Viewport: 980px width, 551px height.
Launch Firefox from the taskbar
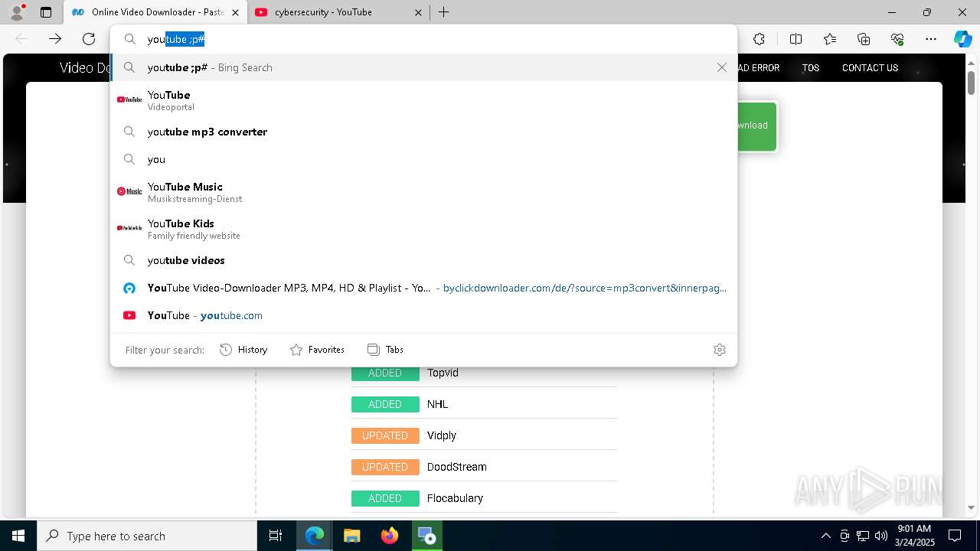pos(389,536)
